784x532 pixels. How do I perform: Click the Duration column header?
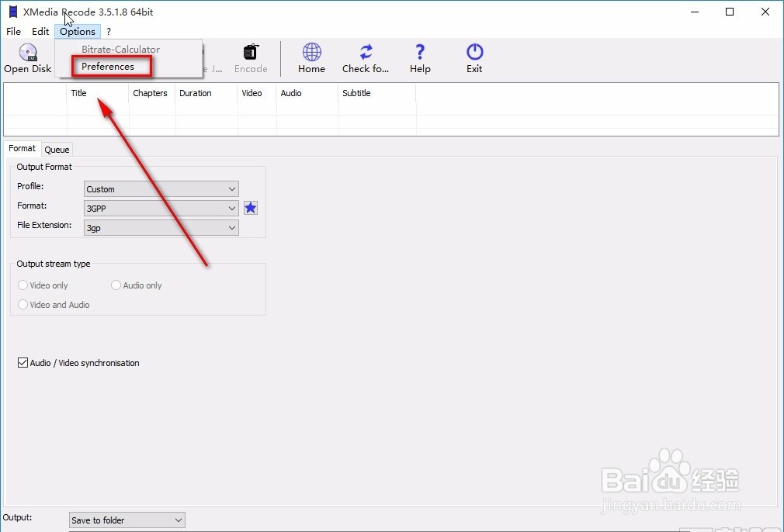point(206,93)
